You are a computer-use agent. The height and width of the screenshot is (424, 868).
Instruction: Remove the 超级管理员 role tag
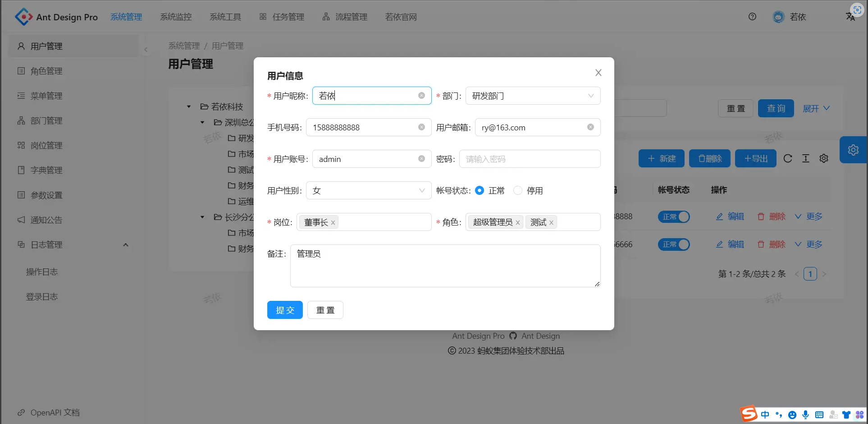518,222
